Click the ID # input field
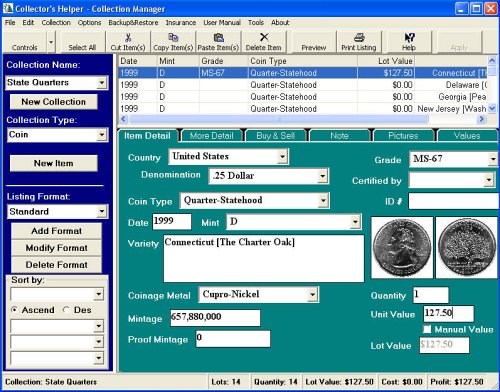Screen dimensions: 500x392 (x=453, y=201)
